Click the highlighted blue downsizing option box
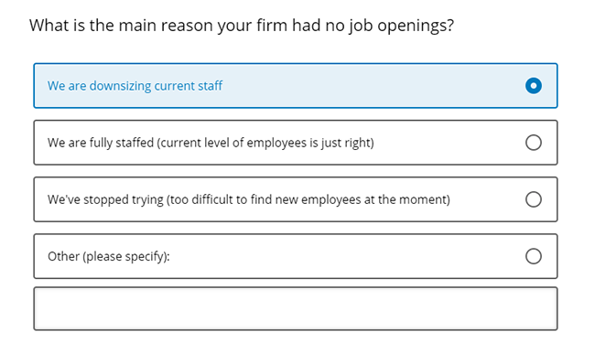The image size is (595, 364). 296,86
